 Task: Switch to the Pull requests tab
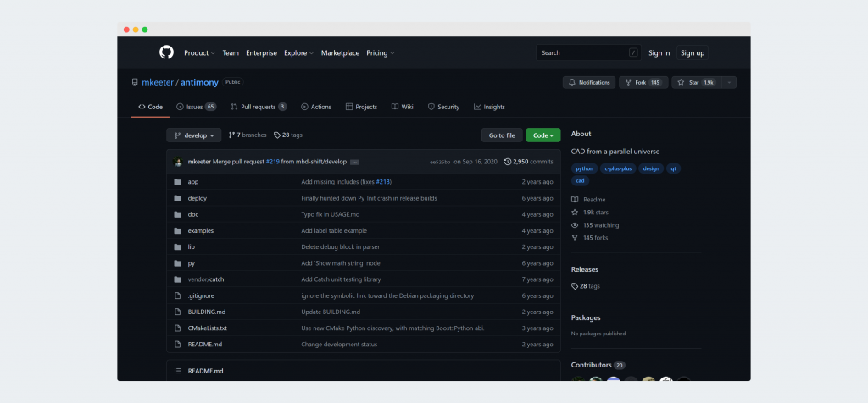[x=259, y=107]
